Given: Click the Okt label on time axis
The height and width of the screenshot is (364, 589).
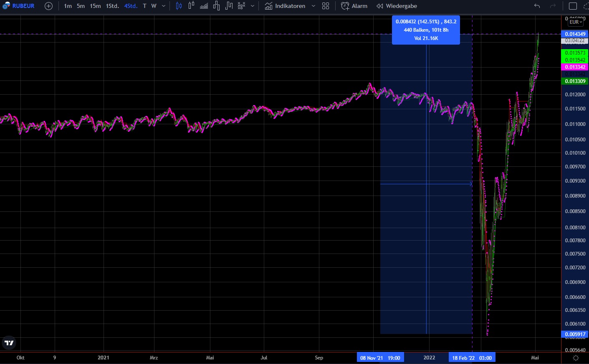Looking at the screenshot, I should tap(20, 358).
